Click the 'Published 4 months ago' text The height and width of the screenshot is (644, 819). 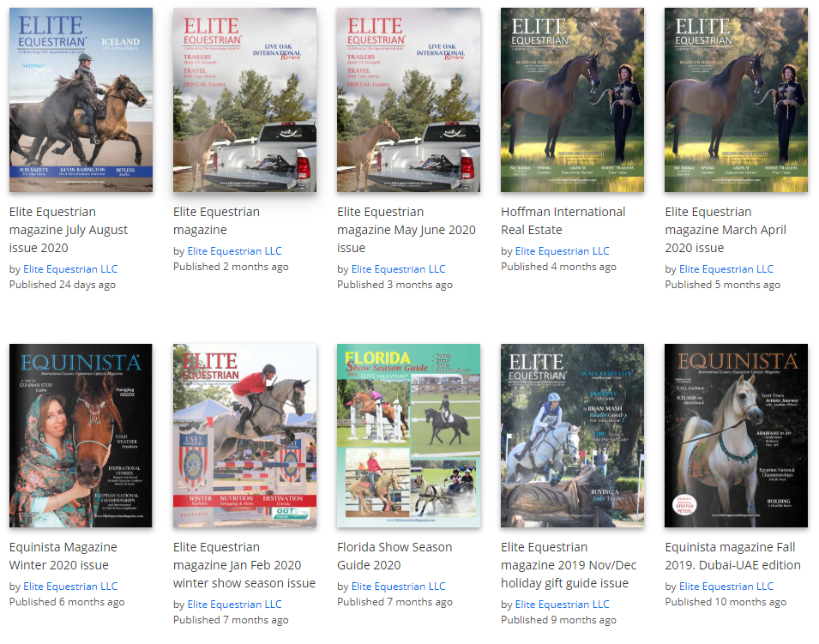point(558,267)
